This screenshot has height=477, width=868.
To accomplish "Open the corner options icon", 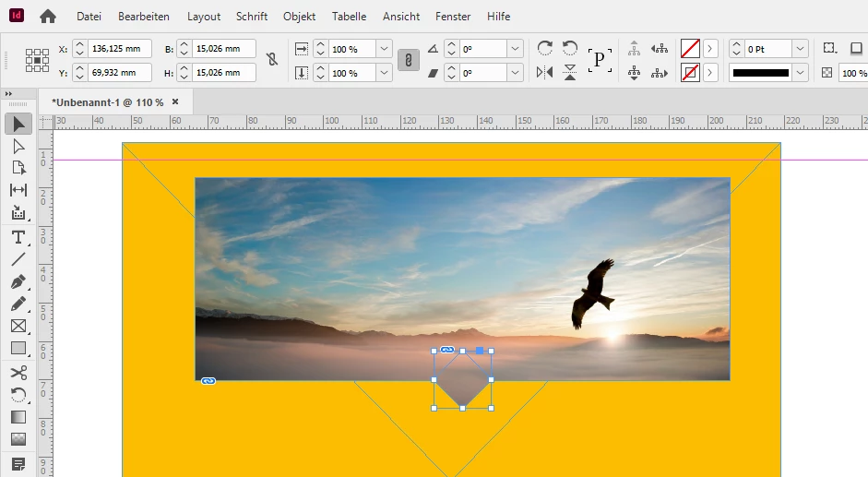I will tap(829, 48).
